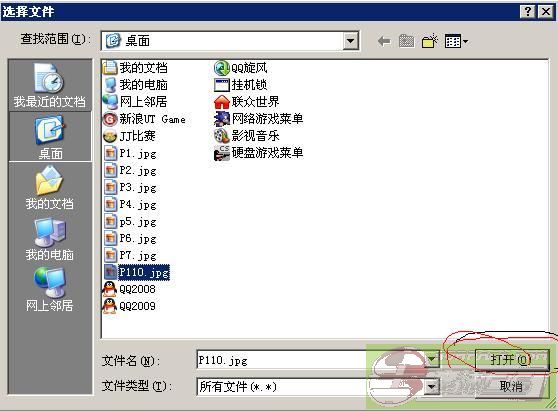Select 桌面 in the places bar

50,137
